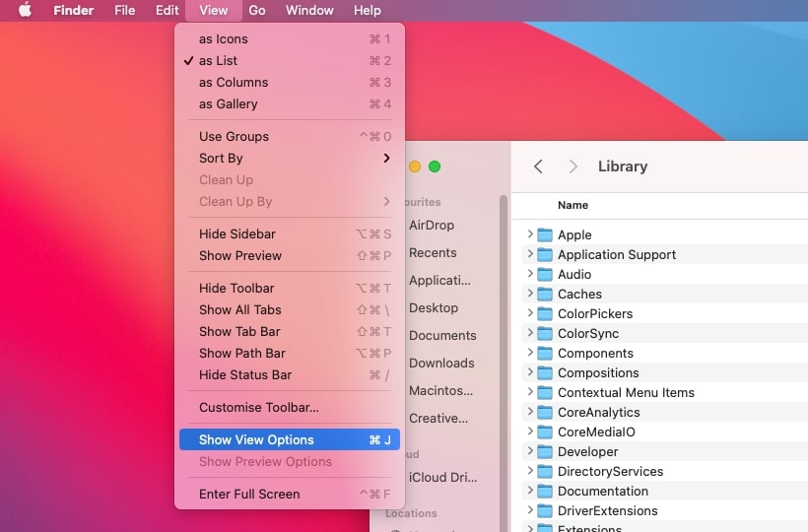Select the Developer folder icon
Viewport: 808px width, 532px height.
545,451
